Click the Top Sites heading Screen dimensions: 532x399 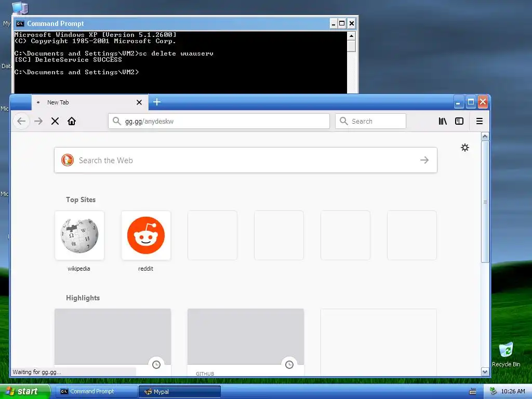[x=81, y=199]
